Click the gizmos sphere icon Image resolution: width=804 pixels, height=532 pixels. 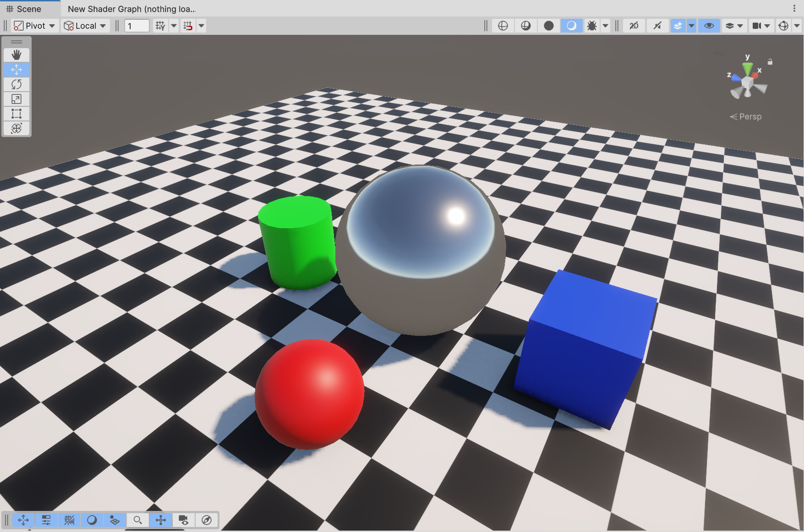pyautogui.click(x=783, y=26)
